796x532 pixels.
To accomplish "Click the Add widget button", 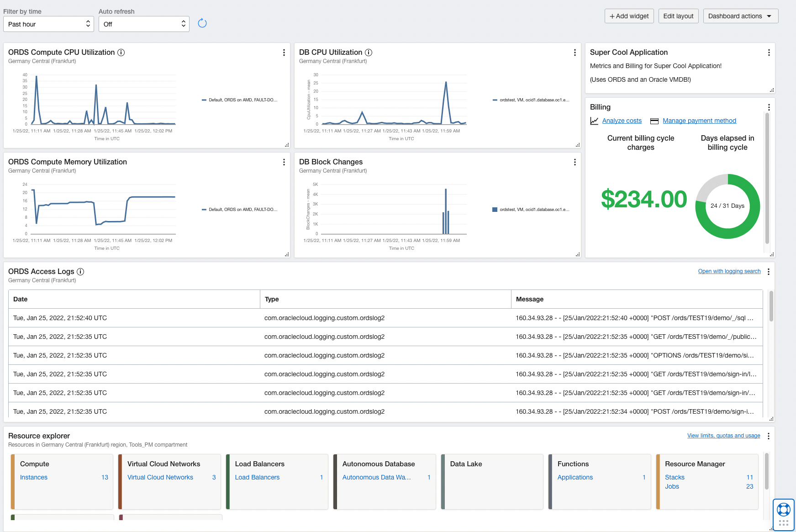I will 629,16.
